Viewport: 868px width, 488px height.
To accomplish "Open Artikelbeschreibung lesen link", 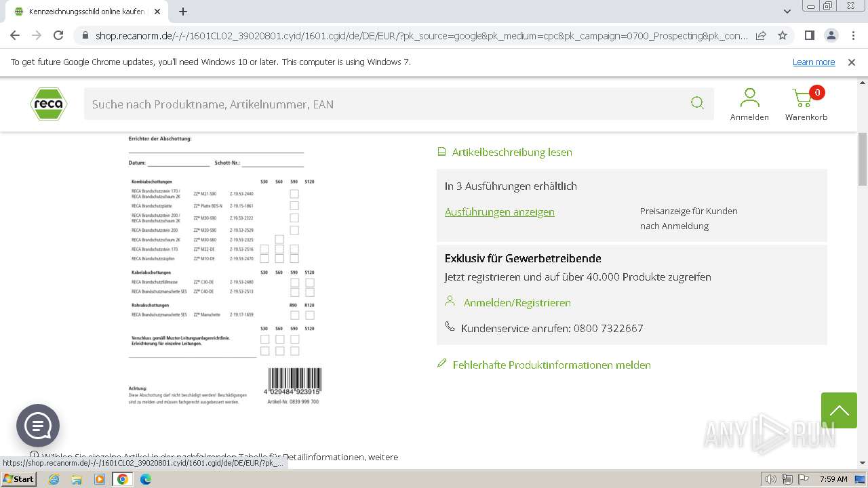I will 512,152.
